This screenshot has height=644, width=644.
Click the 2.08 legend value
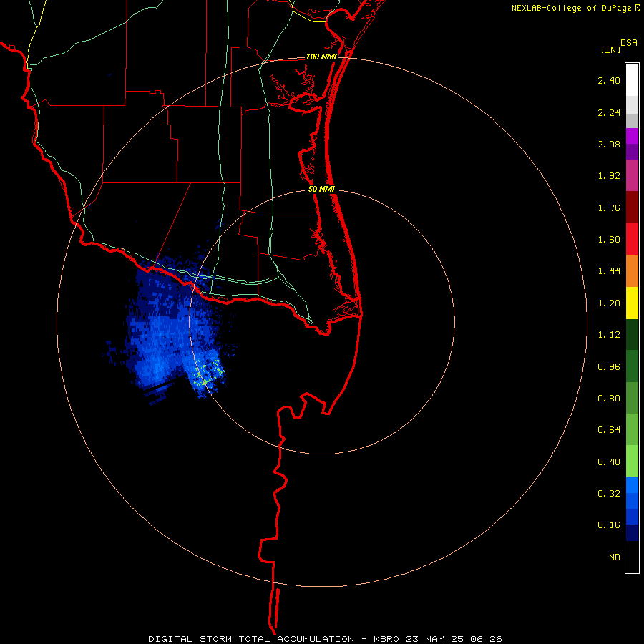click(x=609, y=144)
